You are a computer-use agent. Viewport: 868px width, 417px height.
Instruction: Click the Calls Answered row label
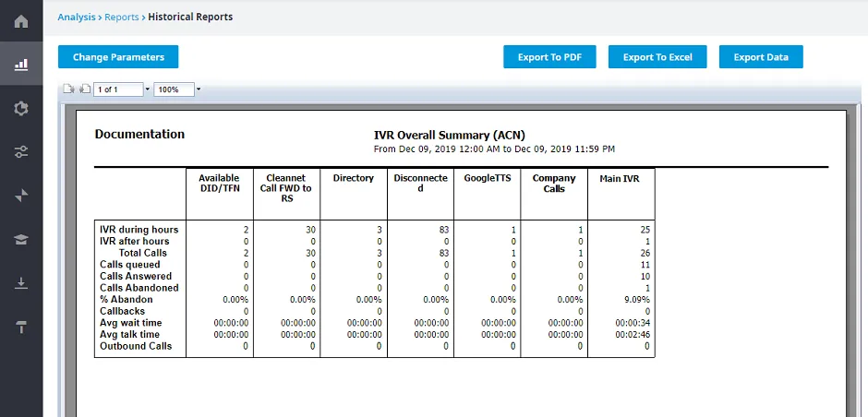(136, 276)
